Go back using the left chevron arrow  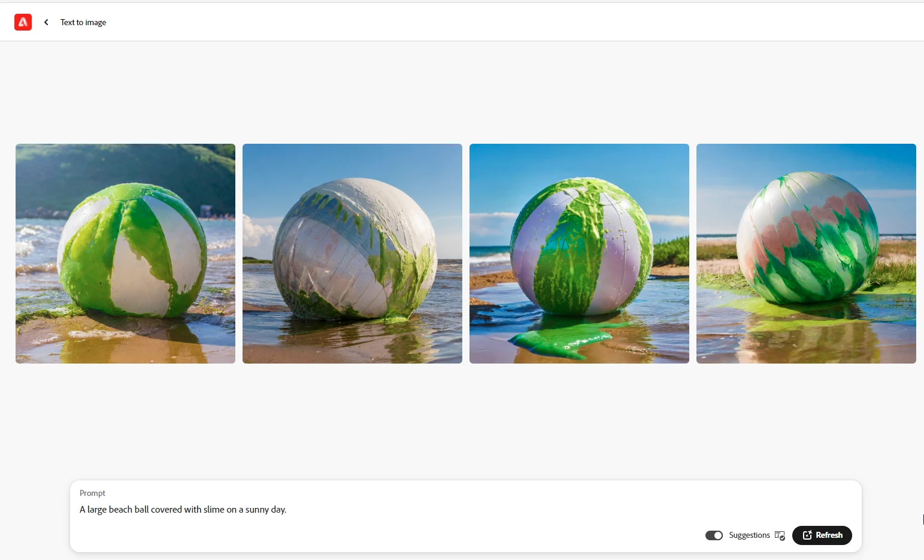click(46, 22)
